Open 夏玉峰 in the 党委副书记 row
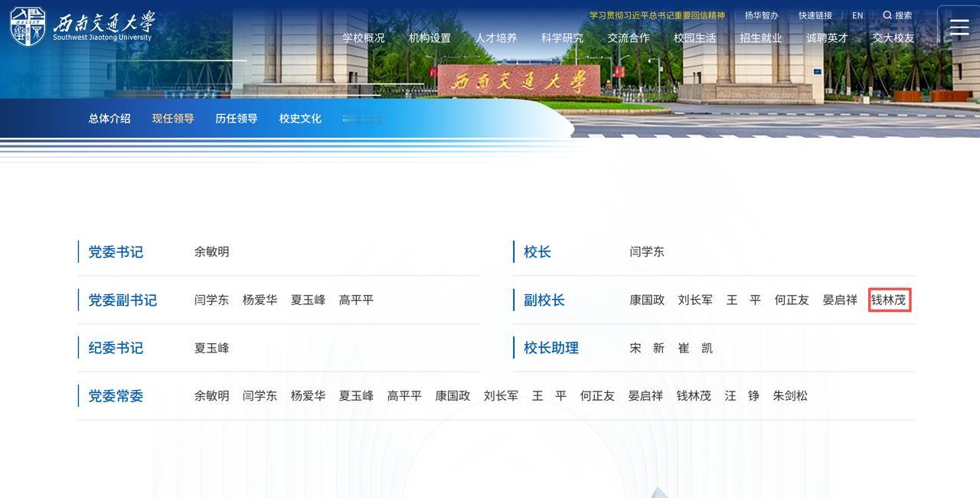The height and width of the screenshot is (498, 980). tap(308, 300)
